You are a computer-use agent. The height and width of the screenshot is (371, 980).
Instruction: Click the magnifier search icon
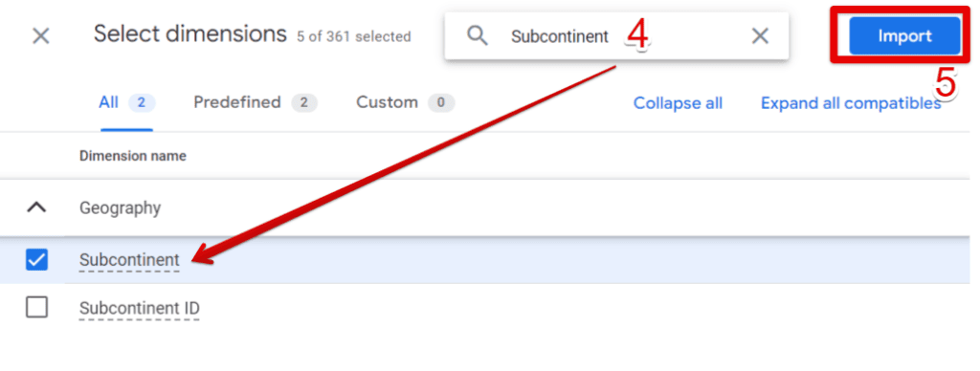(x=478, y=36)
